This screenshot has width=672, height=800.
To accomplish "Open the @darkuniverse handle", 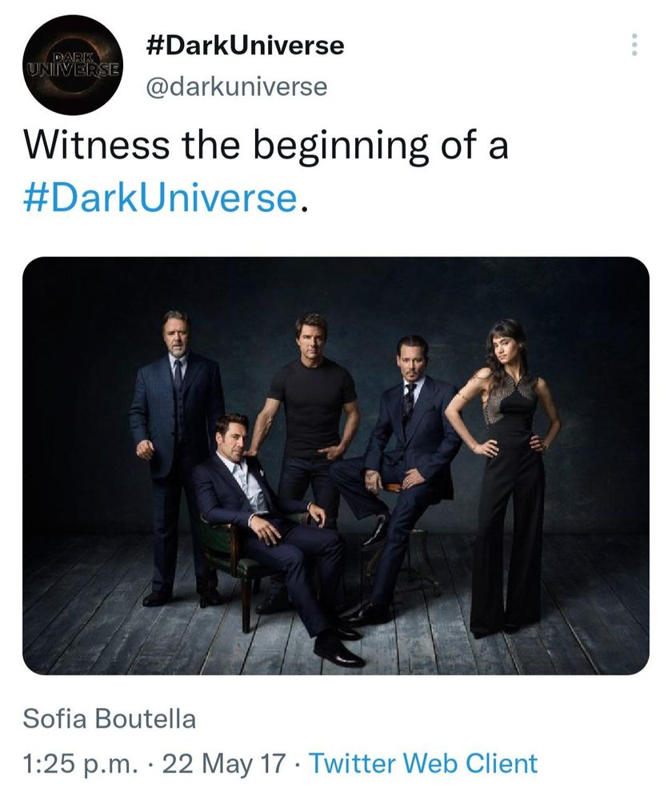I will 237,86.
